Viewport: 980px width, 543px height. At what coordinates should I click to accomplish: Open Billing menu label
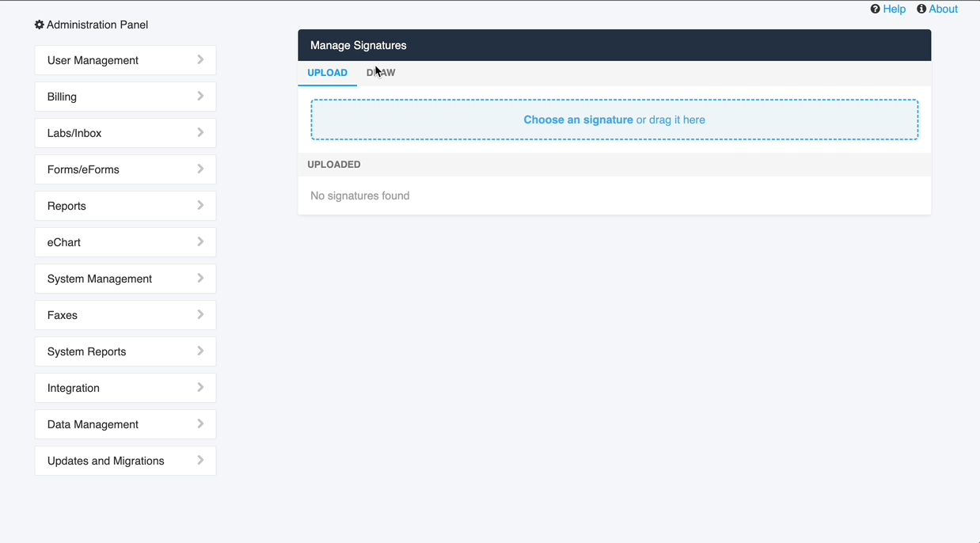click(62, 97)
